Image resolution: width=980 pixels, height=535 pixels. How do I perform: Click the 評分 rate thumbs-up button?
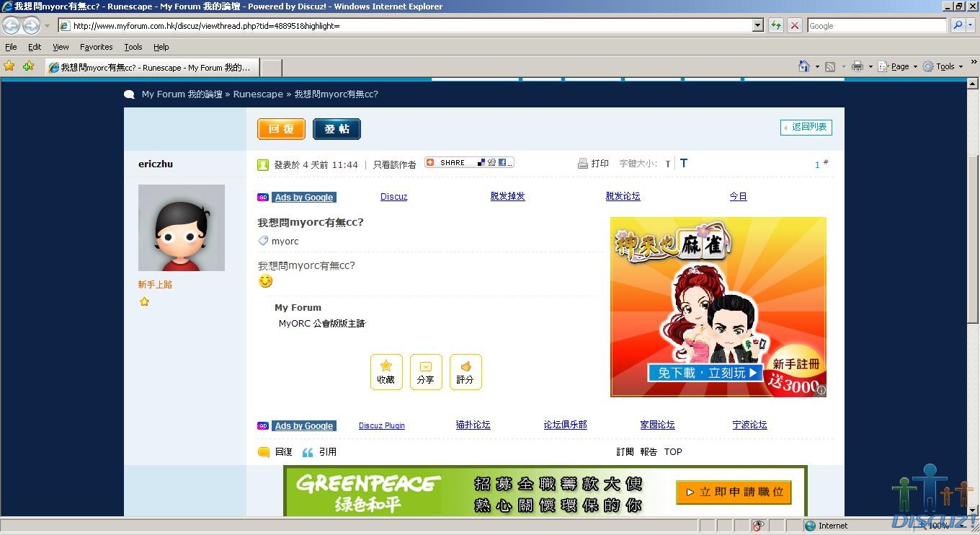click(x=465, y=372)
